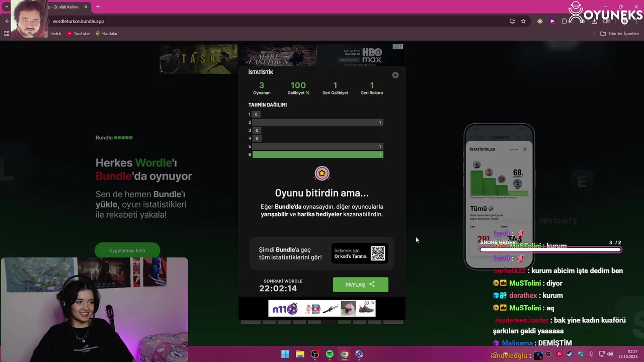This screenshot has width=644, height=362.
Task: Open the Mare of Easttown ad thumbnail
Action: 277,55
